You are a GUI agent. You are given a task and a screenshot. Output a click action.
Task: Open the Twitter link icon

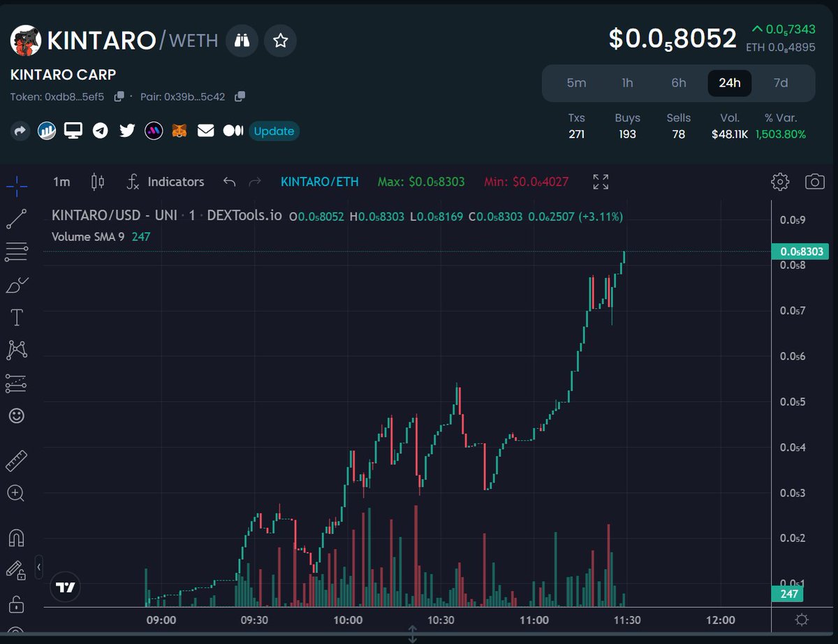(127, 131)
